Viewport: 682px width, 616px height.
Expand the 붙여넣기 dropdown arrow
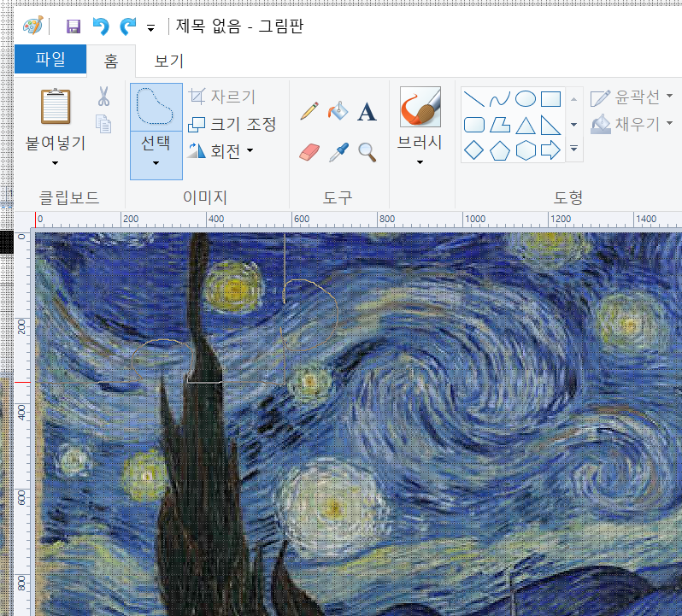(55, 163)
